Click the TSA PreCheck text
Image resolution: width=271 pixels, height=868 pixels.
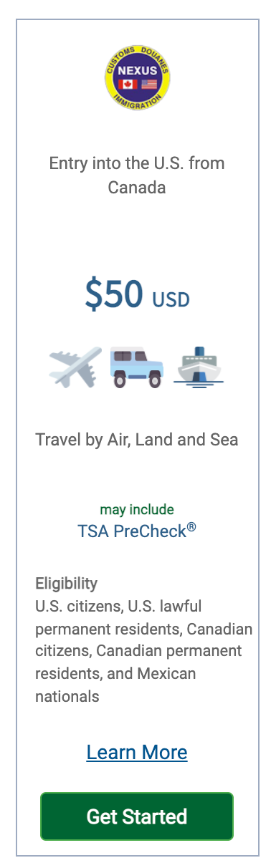(137, 531)
